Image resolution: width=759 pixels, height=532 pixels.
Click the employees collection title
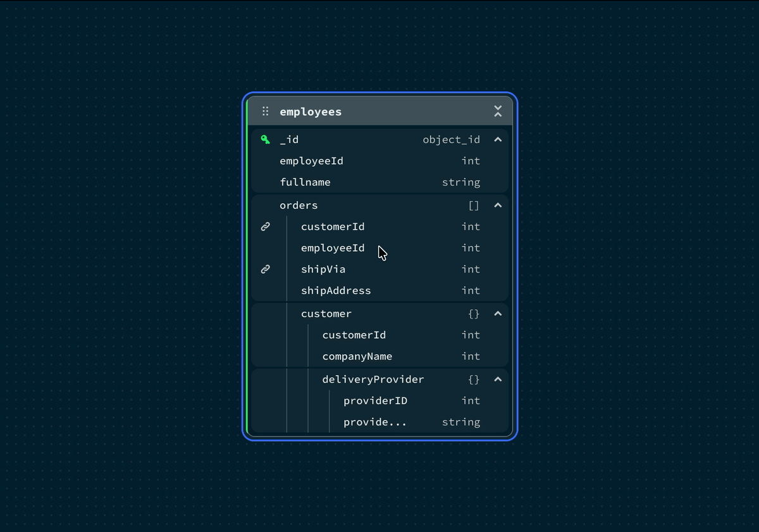point(311,111)
